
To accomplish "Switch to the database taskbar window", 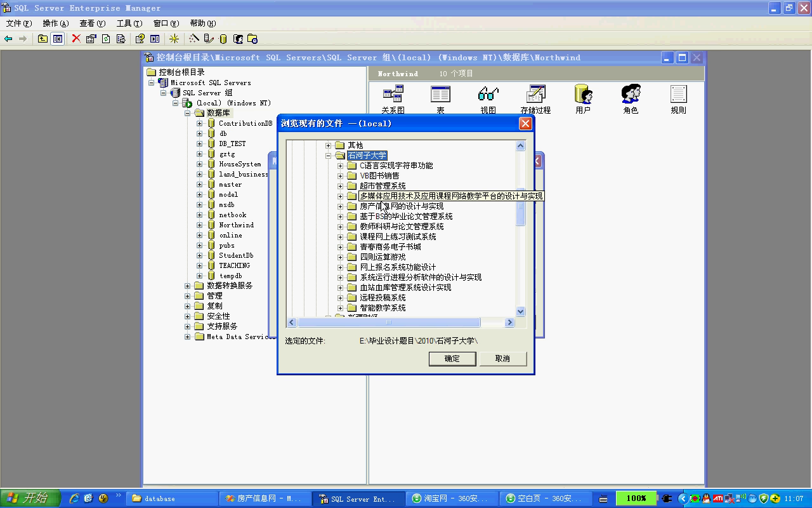I will click(171, 498).
